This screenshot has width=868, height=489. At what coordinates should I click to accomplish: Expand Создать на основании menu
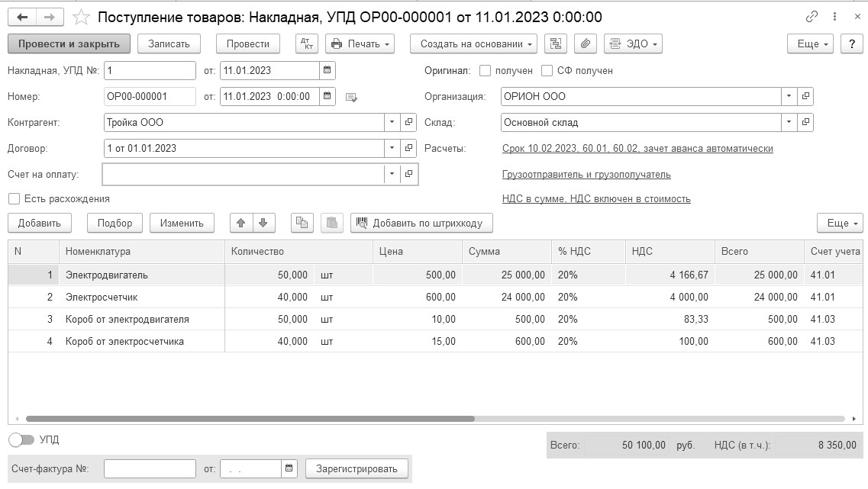pyautogui.click(x=474, y=43)
